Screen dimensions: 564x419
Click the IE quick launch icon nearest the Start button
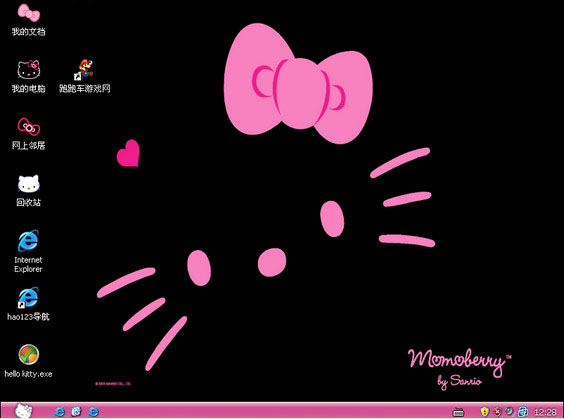pyautogui.click(x=59, y=411)
